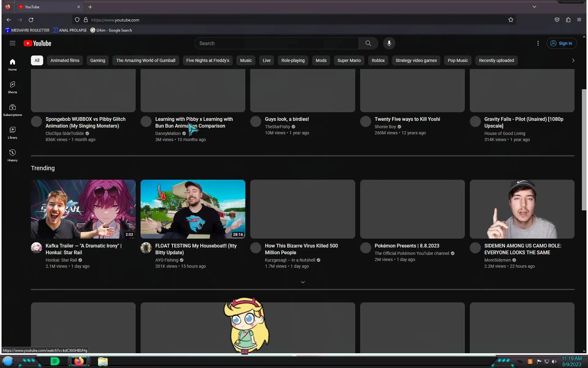Click the MEDIAFIRE ROULETTER bookmark

[27, 30]
